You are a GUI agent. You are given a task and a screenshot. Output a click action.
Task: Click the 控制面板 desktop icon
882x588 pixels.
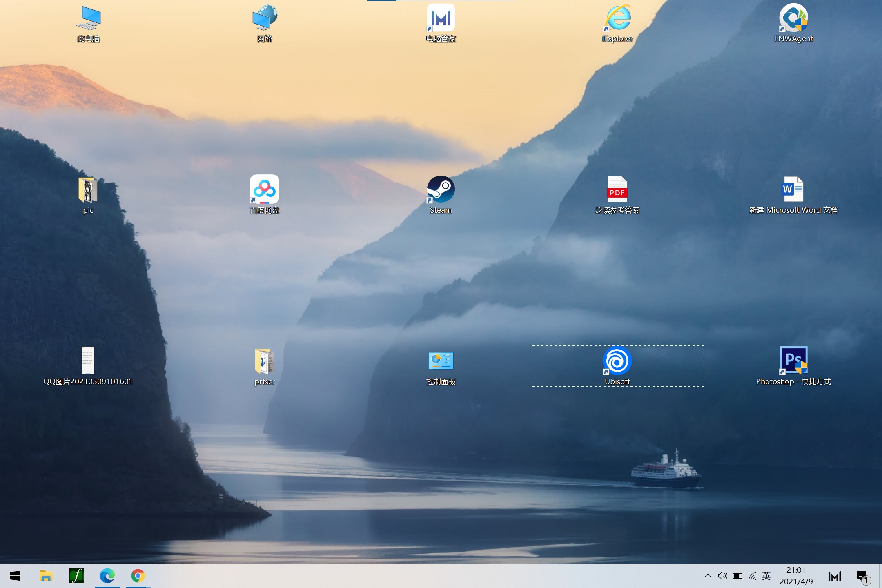[441, 361]
